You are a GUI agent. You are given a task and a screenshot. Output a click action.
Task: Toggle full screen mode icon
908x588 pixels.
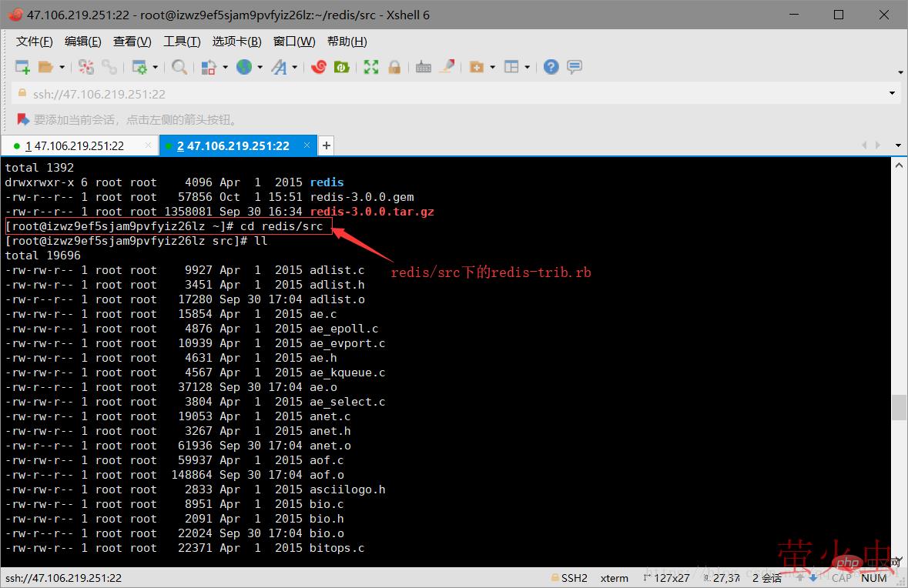[x=371, y=68]
